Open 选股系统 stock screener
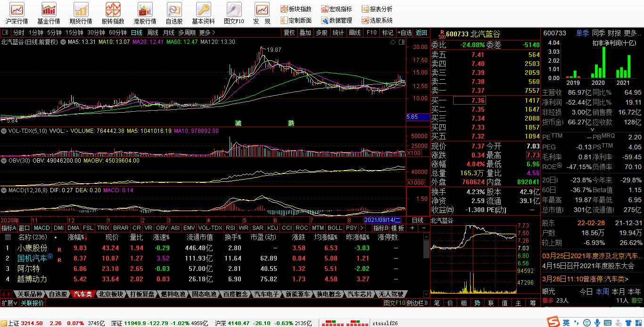644x327 pixels. tap(377, 21)
